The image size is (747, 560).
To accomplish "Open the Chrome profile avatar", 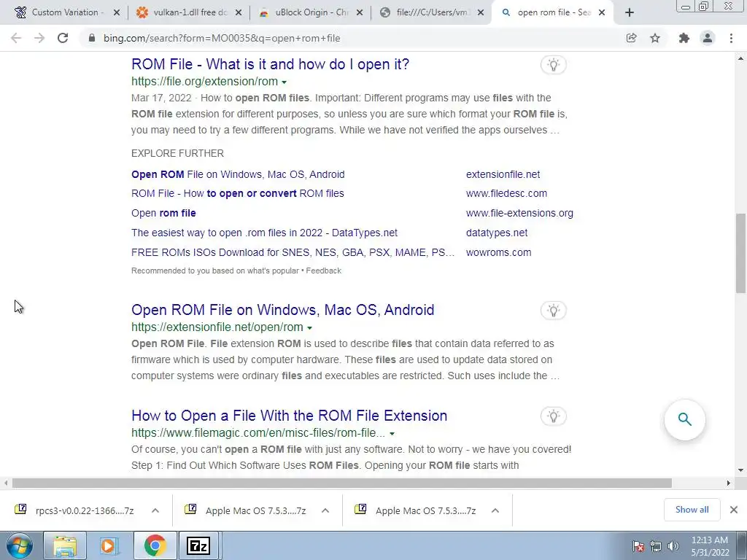I will [x=708, y=38].
